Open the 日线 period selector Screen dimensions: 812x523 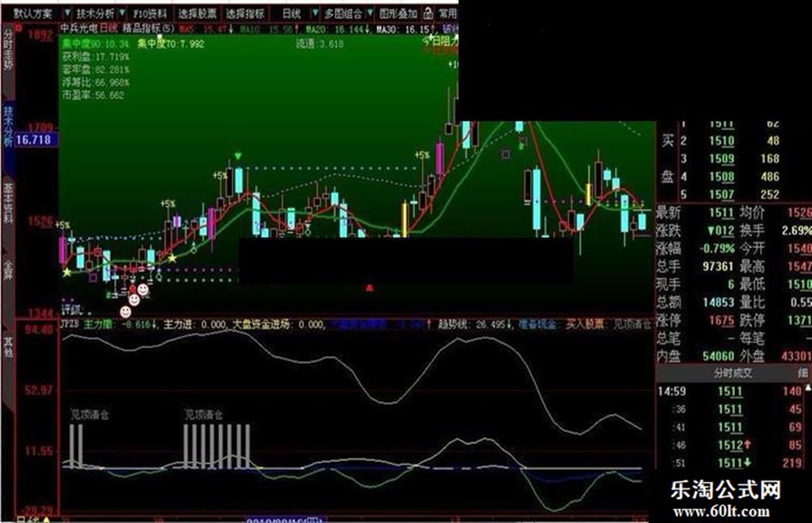coord(291,14)
